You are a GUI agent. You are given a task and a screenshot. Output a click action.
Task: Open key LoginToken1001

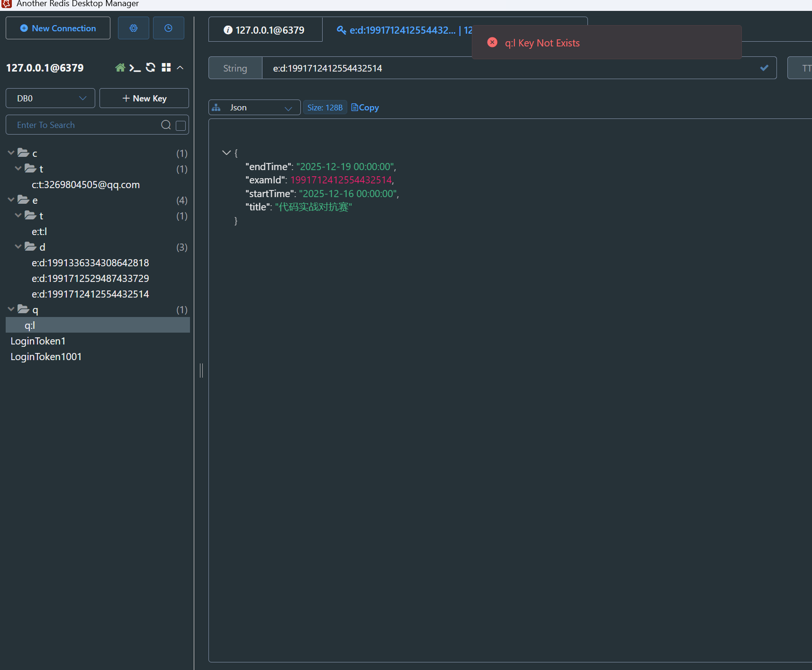click(46, 356)
